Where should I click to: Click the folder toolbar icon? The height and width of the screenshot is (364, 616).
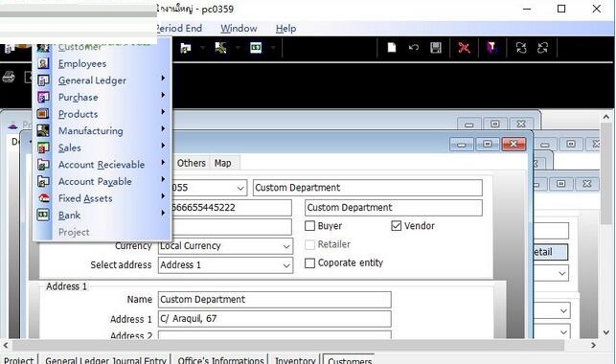pos(186,48)
